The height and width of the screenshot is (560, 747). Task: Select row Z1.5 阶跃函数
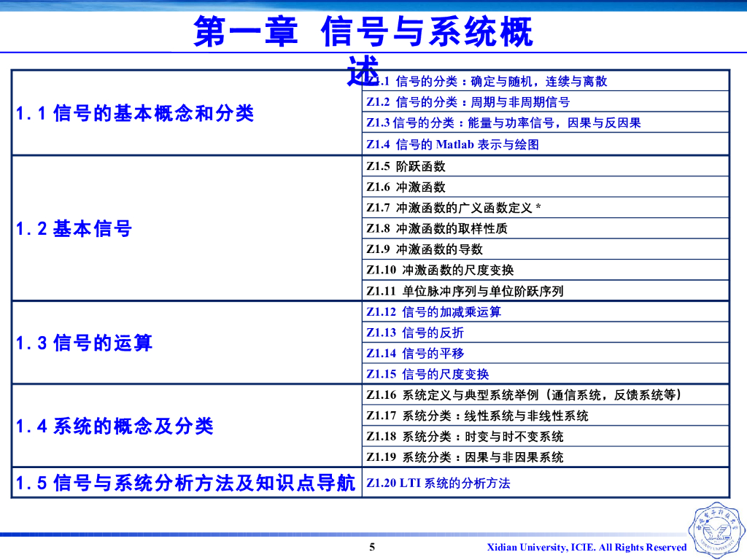[546, 166]
